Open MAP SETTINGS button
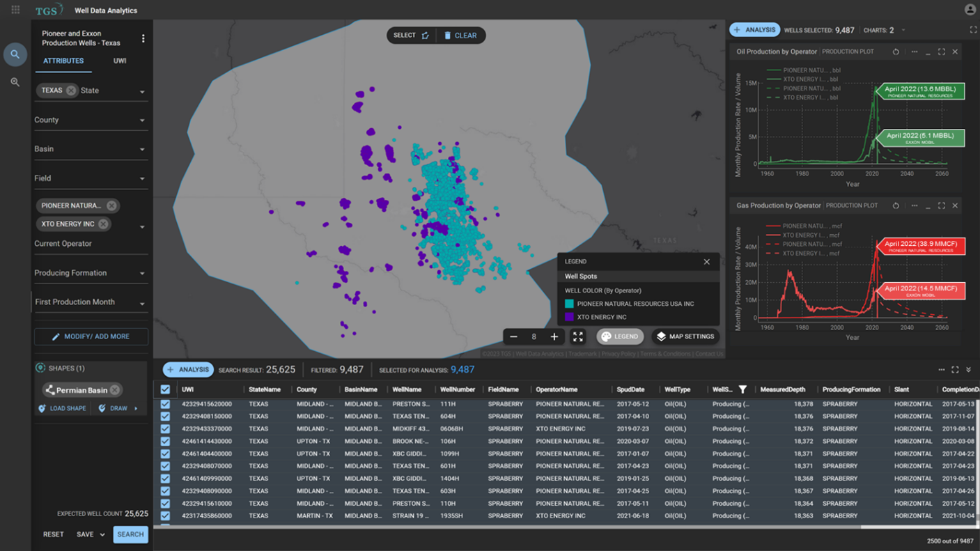This screenshot has height=551, width=980. [685, 336]
